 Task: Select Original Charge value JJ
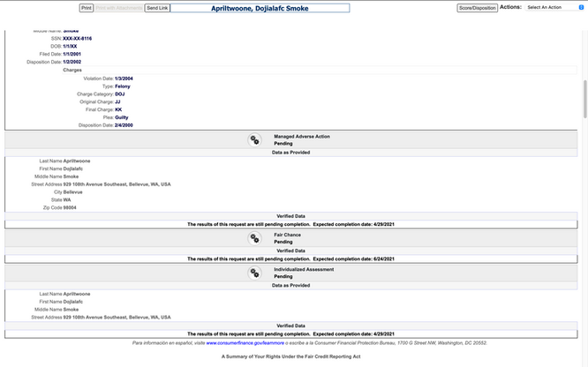[117, 102]
